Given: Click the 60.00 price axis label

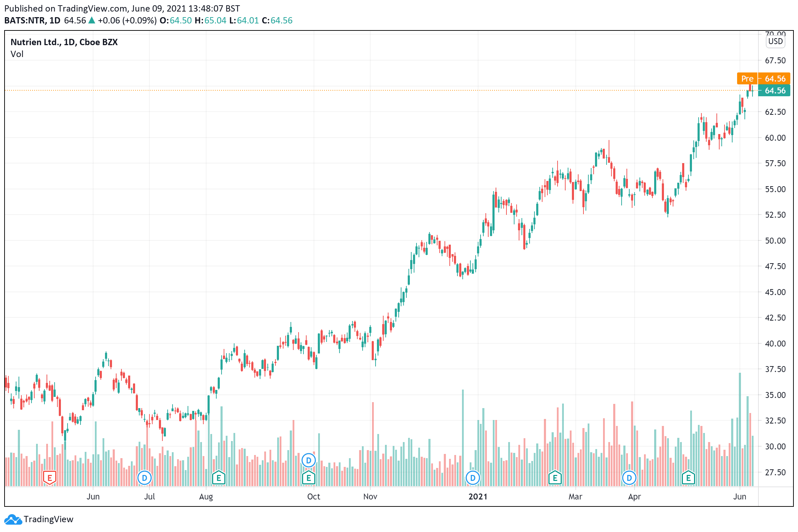Looking at the screenshot, I should tap(775, 138).
